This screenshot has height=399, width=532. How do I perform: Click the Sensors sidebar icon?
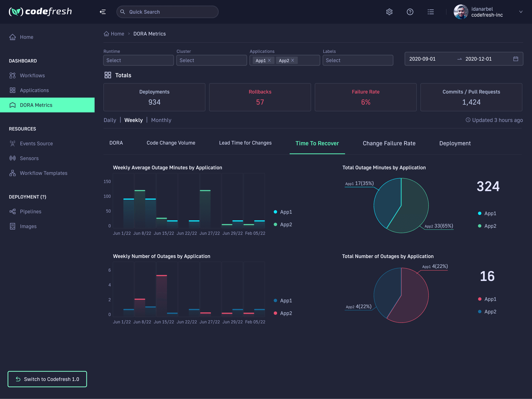(13, 158)
